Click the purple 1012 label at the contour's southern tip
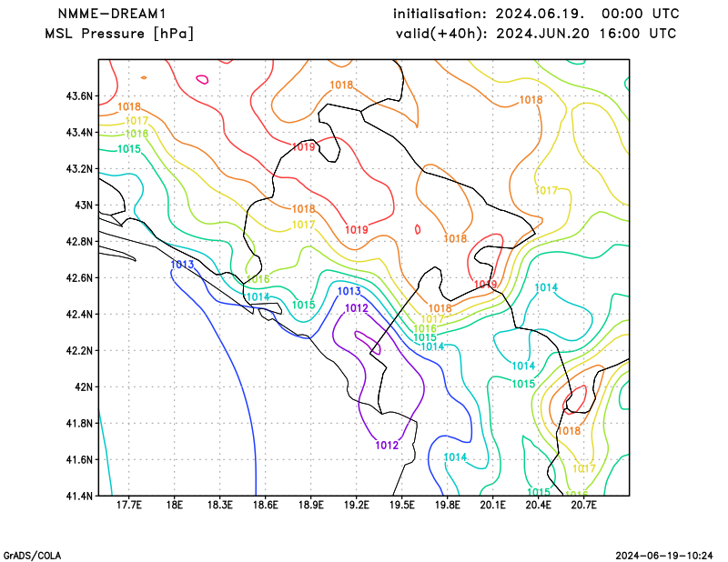Image resolution: width=728 pixels, height=562 pixels. click(x=387, y=446)
